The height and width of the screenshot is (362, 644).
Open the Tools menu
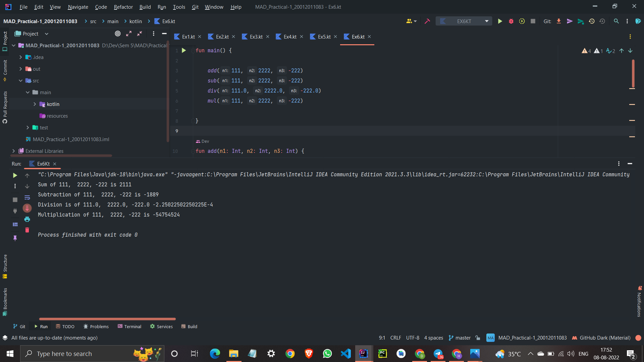[x=179, y=7]
